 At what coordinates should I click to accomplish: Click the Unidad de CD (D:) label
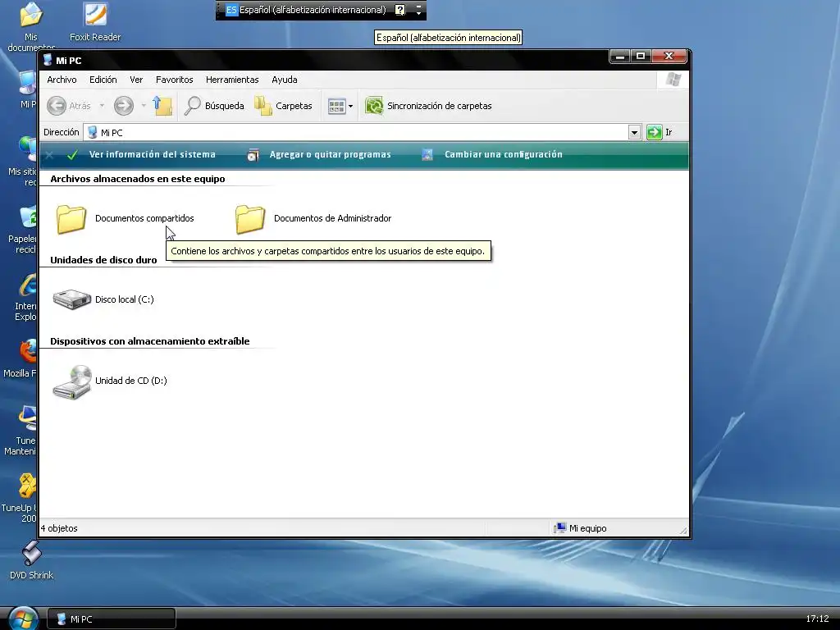[130, 381]
